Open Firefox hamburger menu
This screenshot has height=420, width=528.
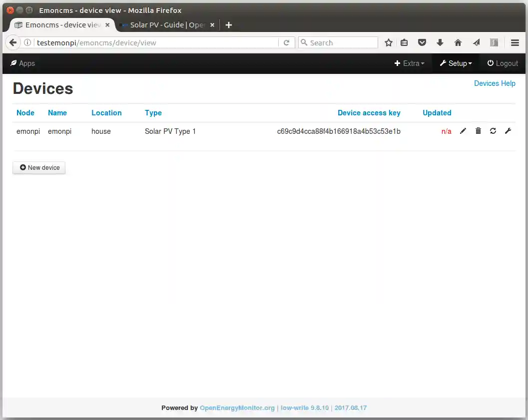[x=515, y=43]
